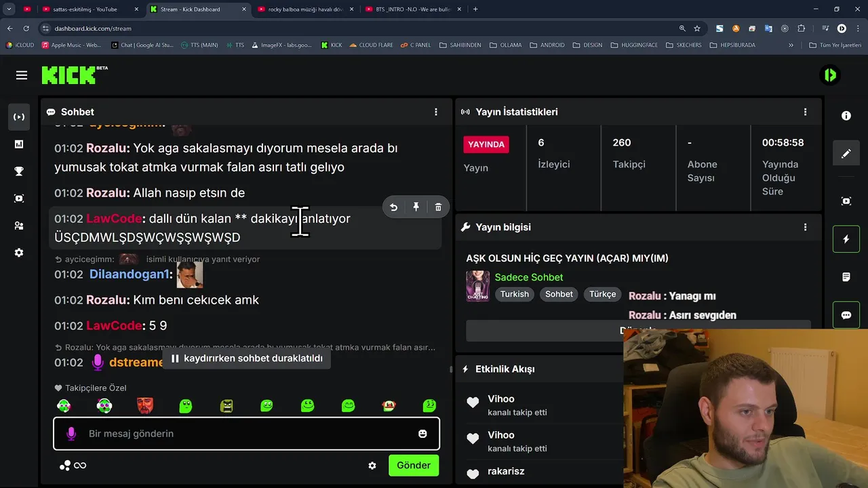
Task: Delete LawCode's chat message
Action: pos(438,207)
